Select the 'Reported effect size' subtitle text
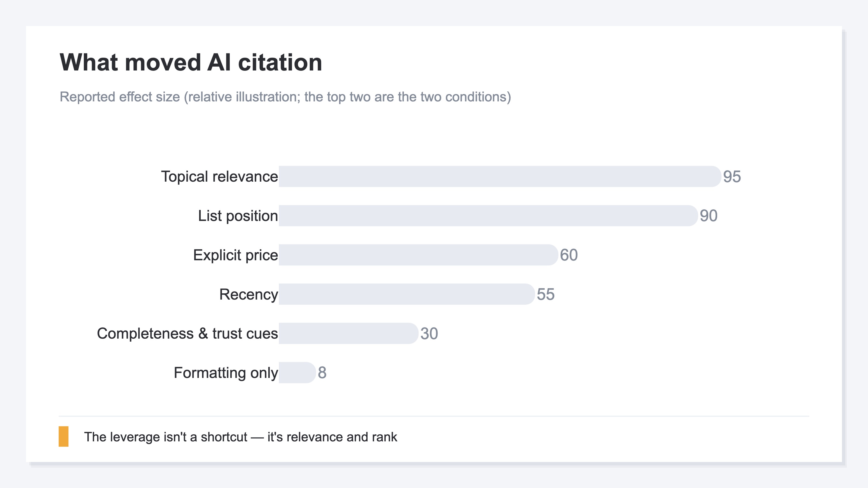Viewport: 868px width, 488px height. tap(285, 97)
